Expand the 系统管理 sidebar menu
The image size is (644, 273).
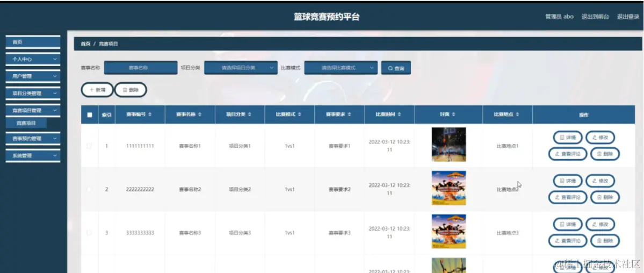[33, 156]
